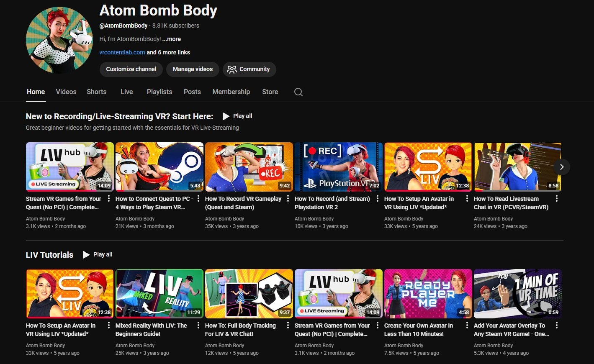Open three-dot menu for Full Body Tracking video
The height and width of the screenshot is (364, 594).
(288, 326)
